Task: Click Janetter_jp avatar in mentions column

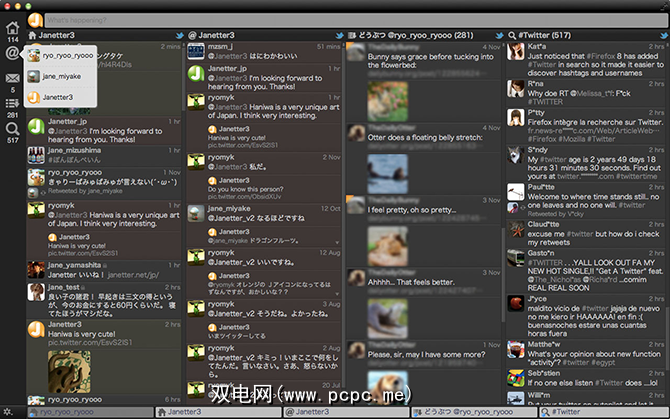Action: pyautogui.click(x=196, y=74)
